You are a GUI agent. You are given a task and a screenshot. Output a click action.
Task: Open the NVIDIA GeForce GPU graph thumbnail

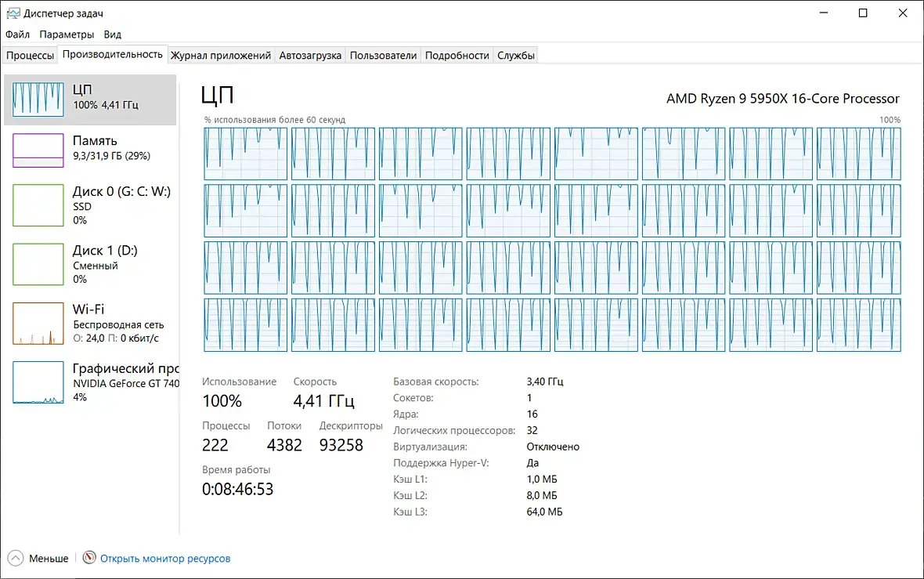coord(38,382)
